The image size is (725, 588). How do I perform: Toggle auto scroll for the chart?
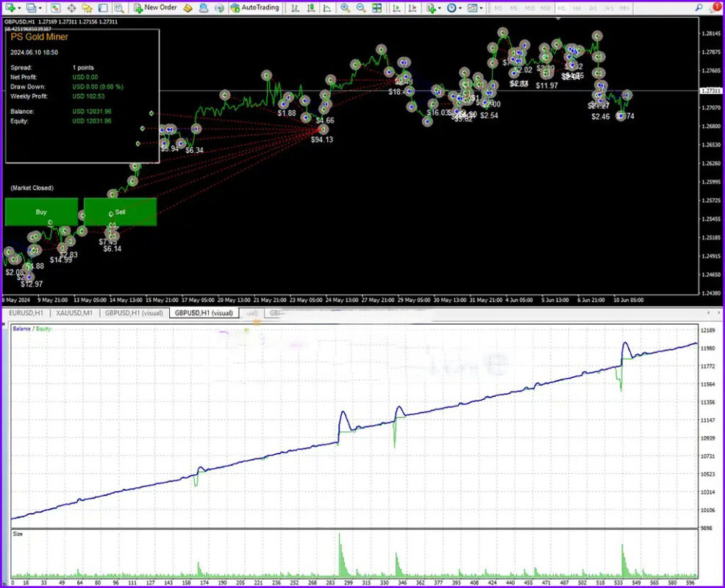[x=396, y=7]
